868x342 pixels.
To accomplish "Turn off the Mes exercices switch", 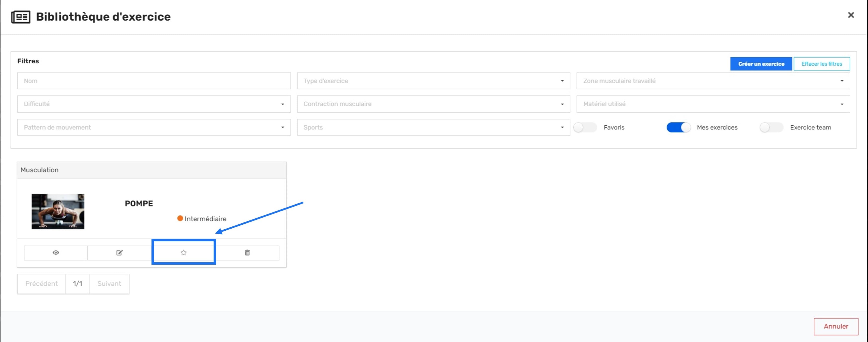I will click(x=678, y=128).
